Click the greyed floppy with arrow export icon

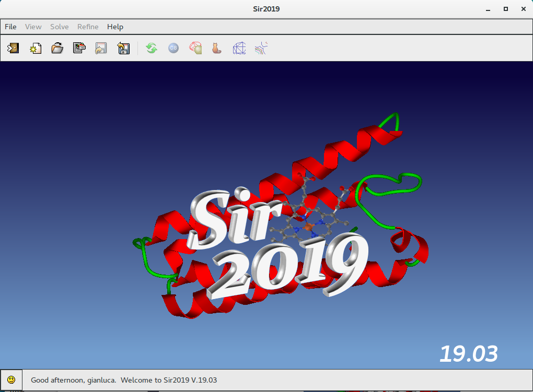(x=101, y=48)
